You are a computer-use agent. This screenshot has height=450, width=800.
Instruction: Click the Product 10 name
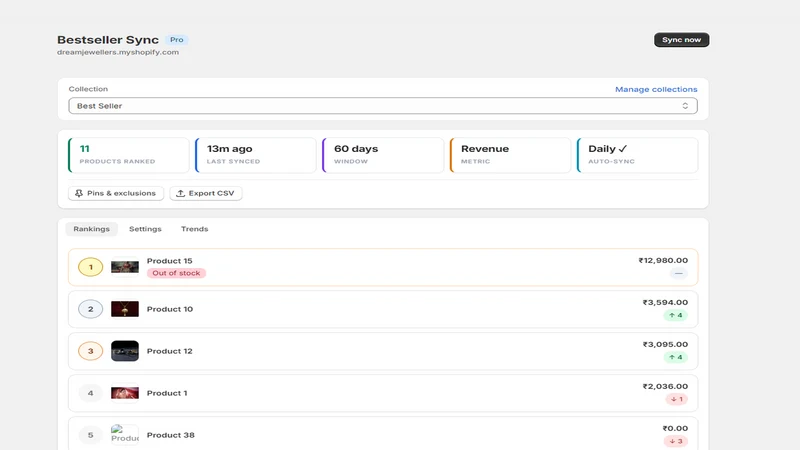[x=170, y=309]
